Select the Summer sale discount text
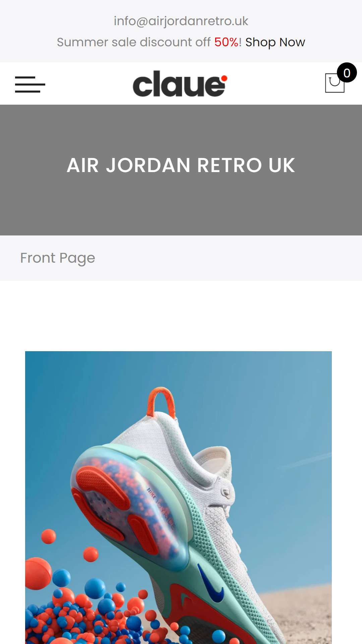Screen dimensions: 362x644 point(133,42)
